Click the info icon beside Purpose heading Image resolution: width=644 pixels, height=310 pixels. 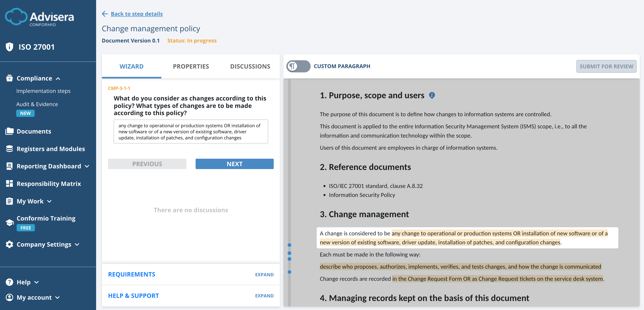pos(432,95)
